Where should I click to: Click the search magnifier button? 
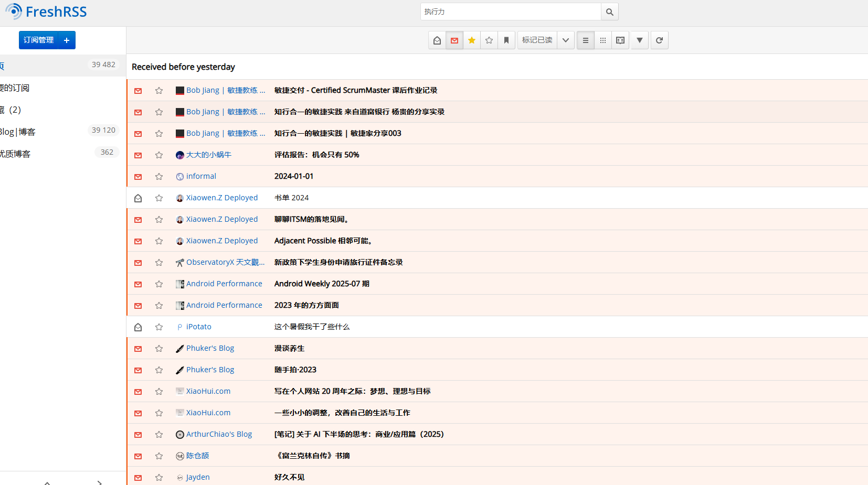[609, 12]
